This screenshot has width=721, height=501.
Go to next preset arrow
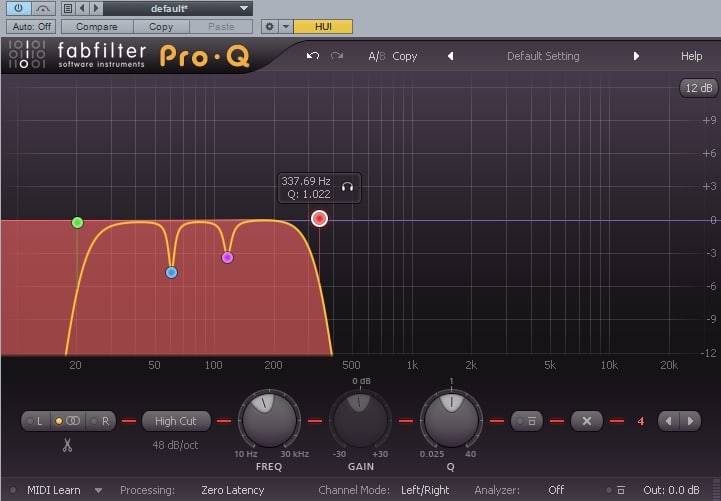pos(636,56)
